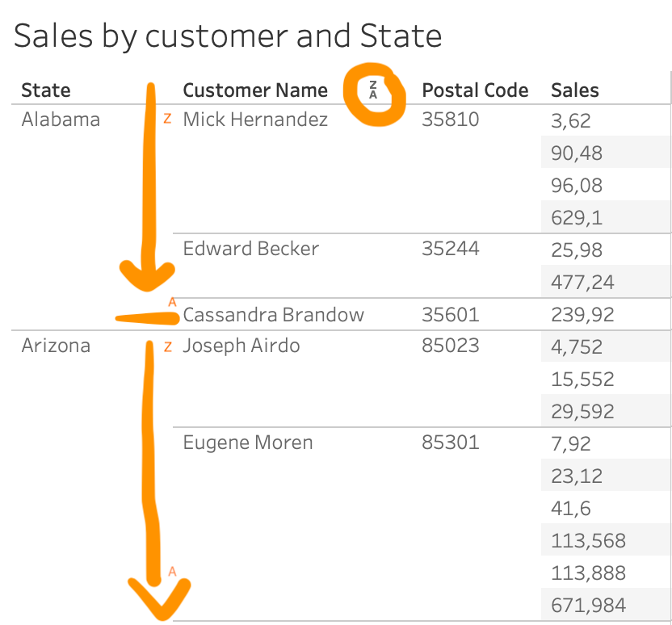Select the 671,984 sales value
672x625 pixels.
[x=588, y=605]
